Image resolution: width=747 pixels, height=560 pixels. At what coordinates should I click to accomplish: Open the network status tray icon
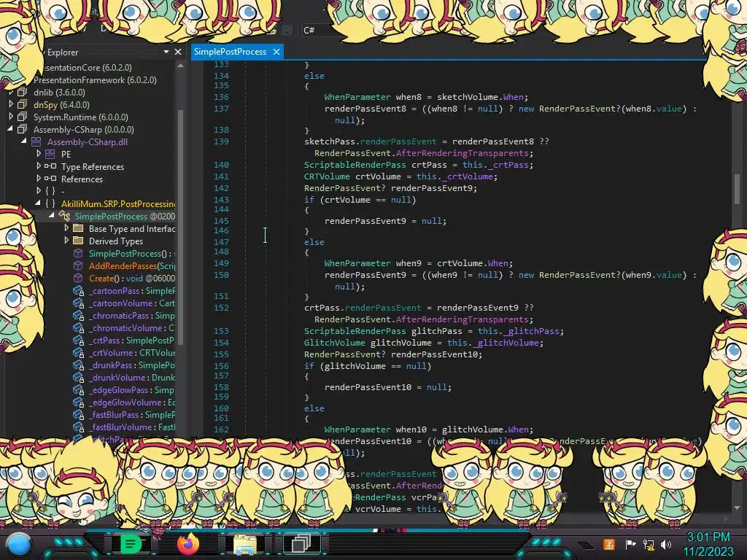coord(649,544)
